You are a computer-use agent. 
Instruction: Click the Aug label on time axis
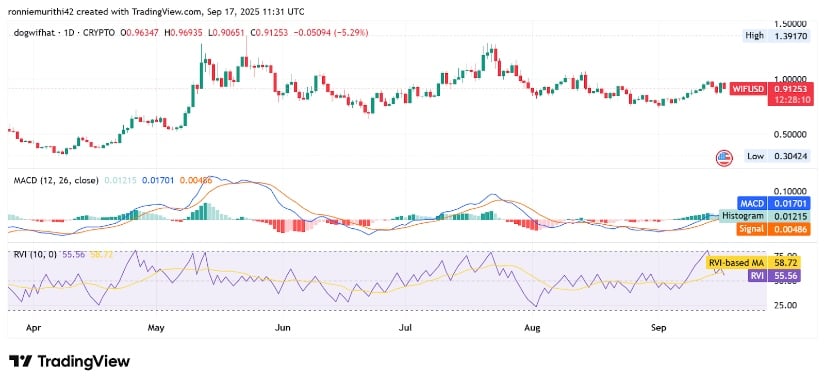click(532, 328)
